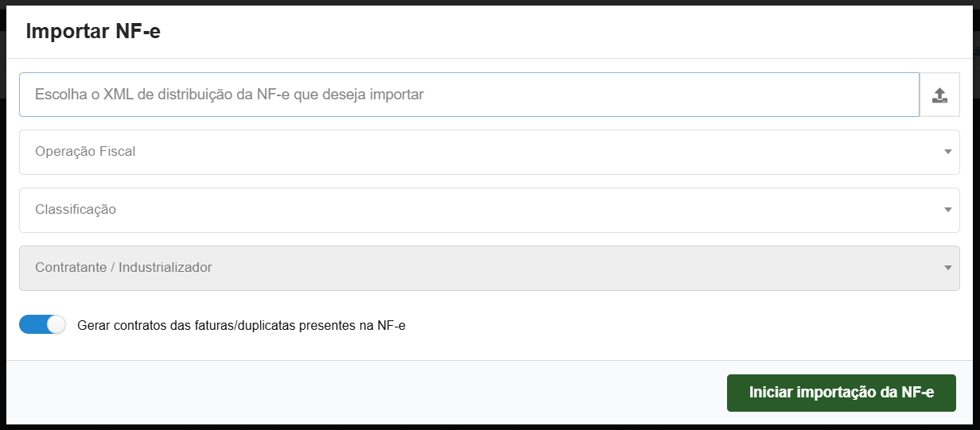Click the Gerar contratos das faturas/duplicatas label
Screen dimensions: 980x430
tap(242, 325)
